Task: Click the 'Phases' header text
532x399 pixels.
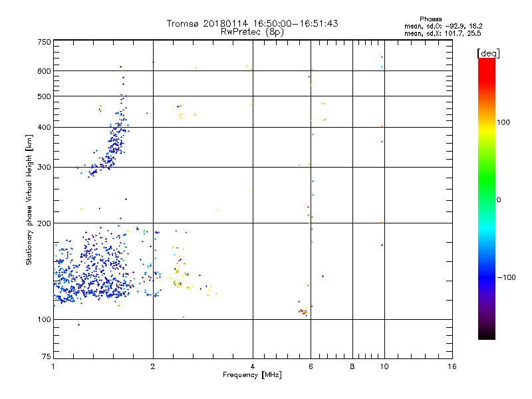Action: click(430, 19)
